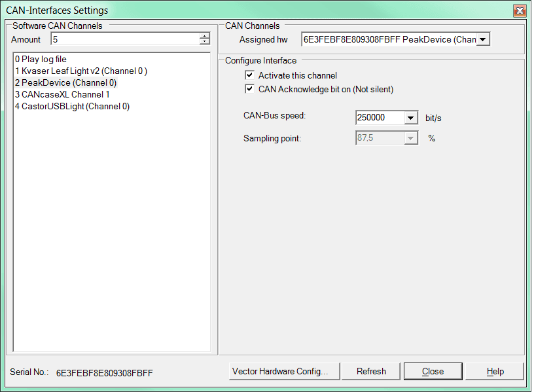
Task: Uncheck CAN Acknowledge bit on (Not silent)
Action: (249, 88)
